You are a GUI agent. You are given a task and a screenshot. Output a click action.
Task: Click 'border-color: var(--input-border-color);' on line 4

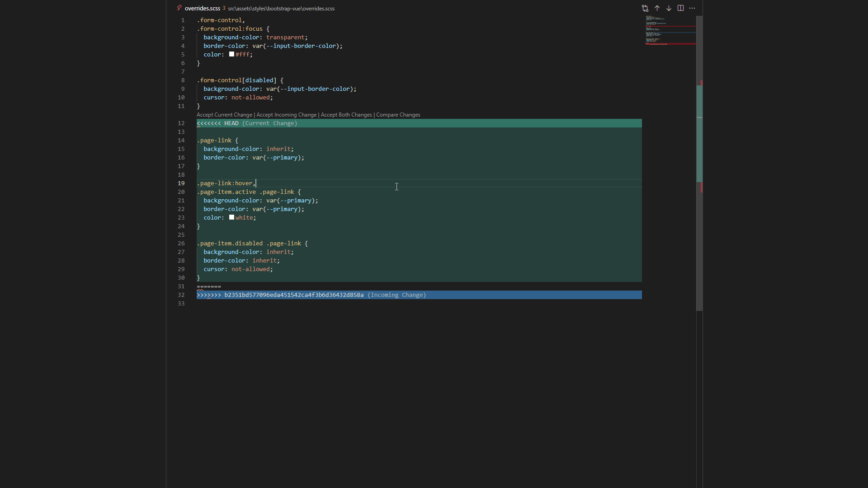point(273,46)
